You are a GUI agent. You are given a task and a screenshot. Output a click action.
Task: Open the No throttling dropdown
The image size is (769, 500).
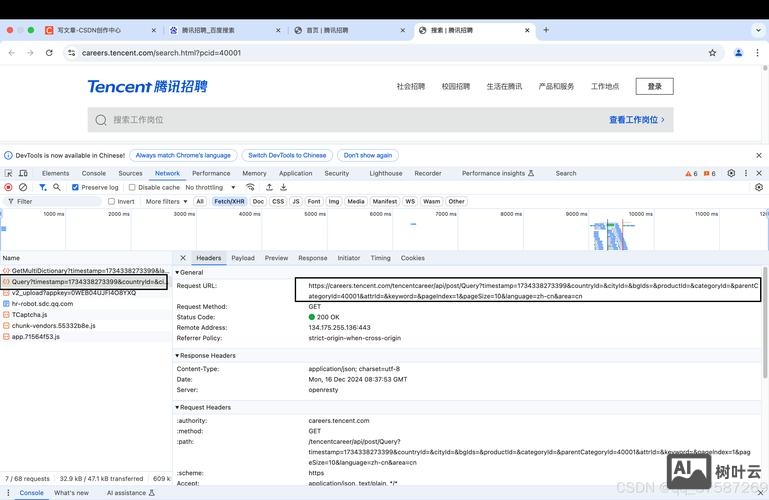210,187
